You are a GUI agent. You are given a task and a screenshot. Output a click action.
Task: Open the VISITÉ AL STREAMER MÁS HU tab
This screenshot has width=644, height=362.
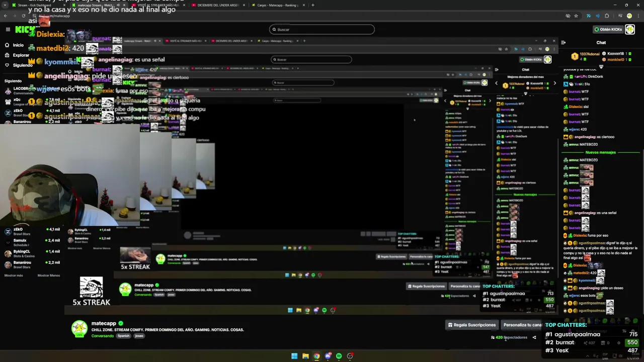[x=159, y=5]
